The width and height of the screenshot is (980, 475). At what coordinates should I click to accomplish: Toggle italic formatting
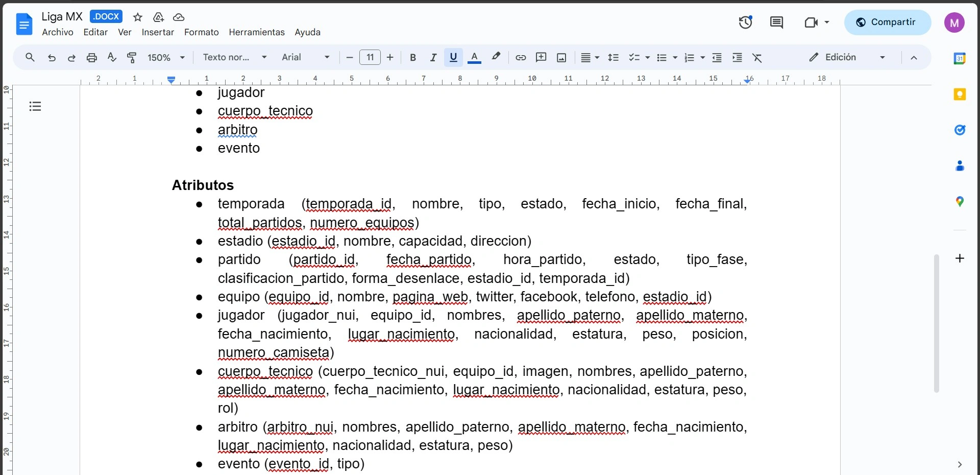click(433, 57)
